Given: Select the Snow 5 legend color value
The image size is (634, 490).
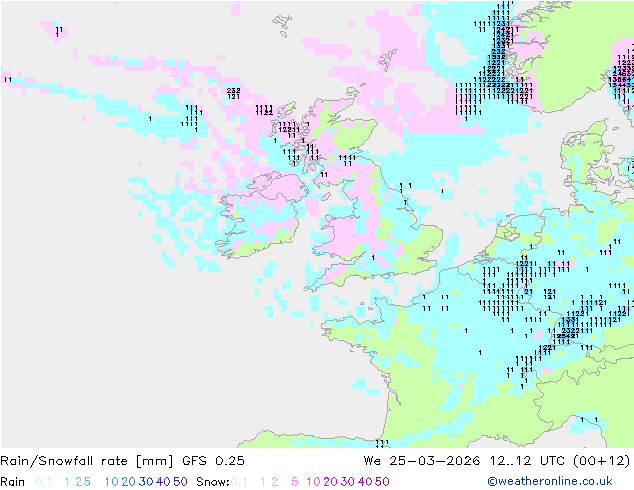Looking at the screenshot, I should point(295,482).
